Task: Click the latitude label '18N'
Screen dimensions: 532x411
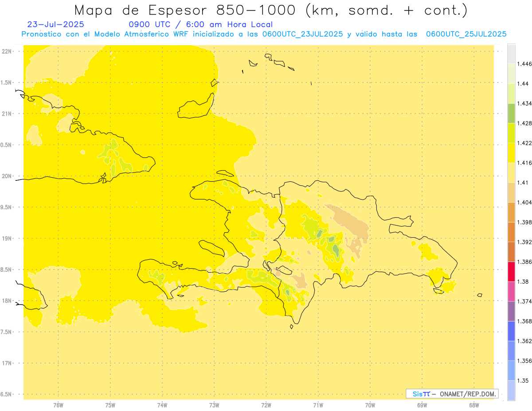Action: tap(7, 301)
